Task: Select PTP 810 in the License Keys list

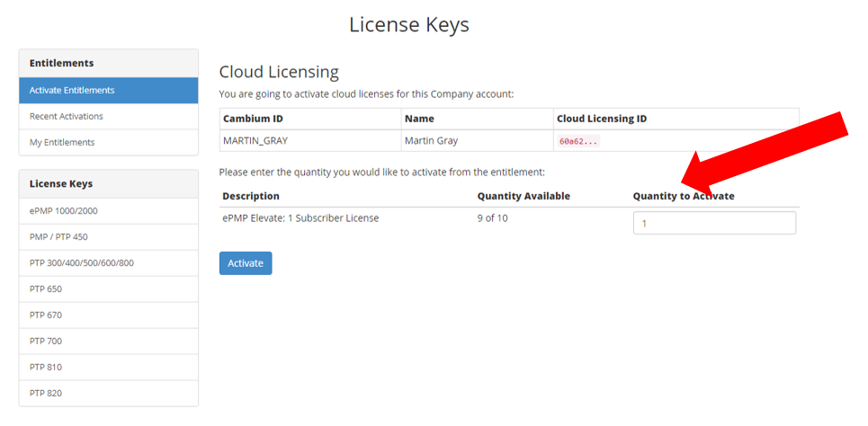Action: coord(46,367)
